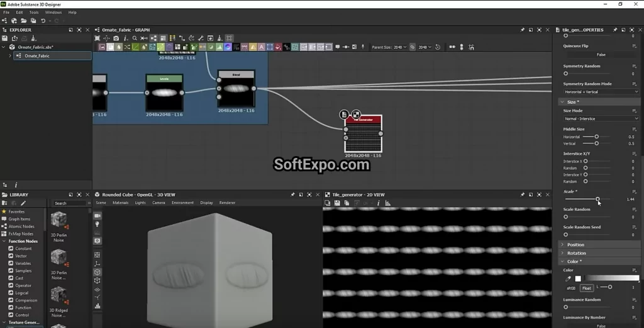Add a Blend node from node toolbar
This screenshot has height=328, width=644.
point(111,47)
